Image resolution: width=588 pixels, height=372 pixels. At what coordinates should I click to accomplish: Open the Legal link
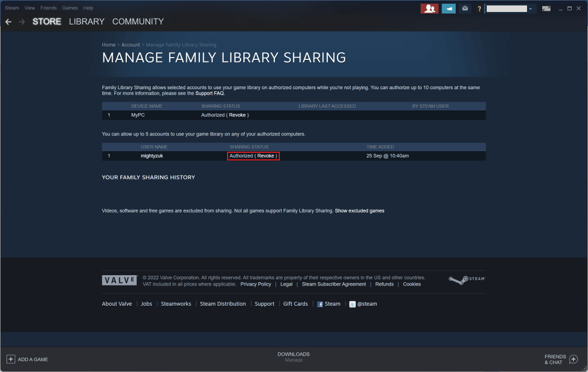[x=286, y=284]
